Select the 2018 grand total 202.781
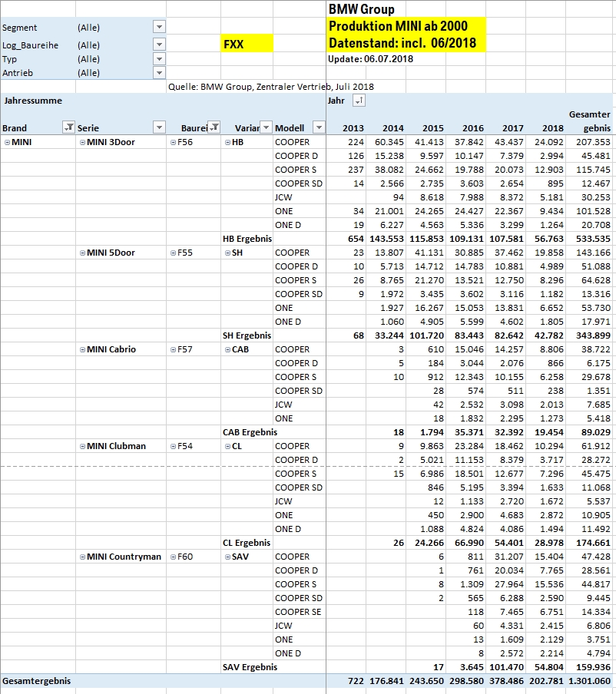616x694 pixels. click(546, 681)
